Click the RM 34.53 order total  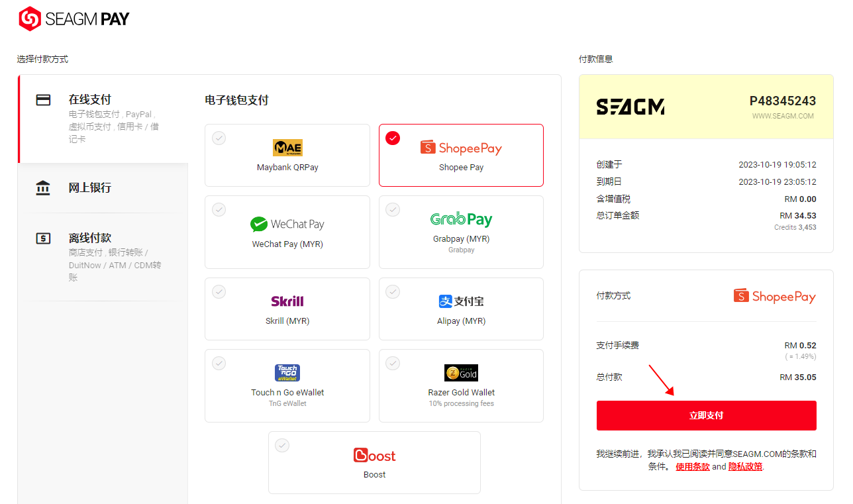[x=798, y=216]
